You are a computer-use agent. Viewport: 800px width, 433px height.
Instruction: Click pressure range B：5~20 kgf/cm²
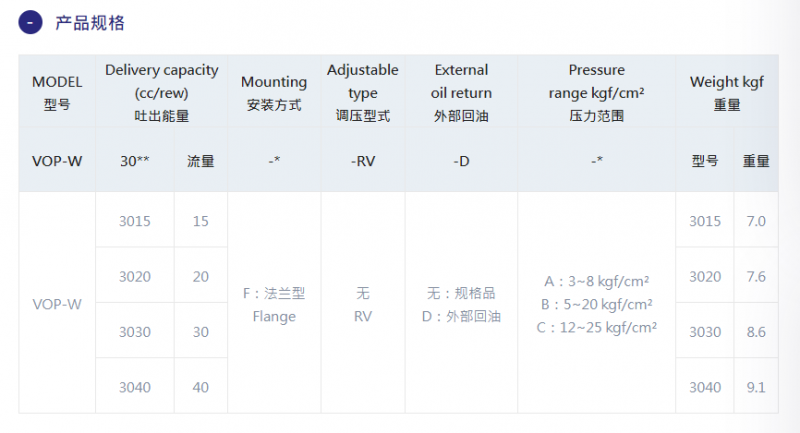click(596, 304)
